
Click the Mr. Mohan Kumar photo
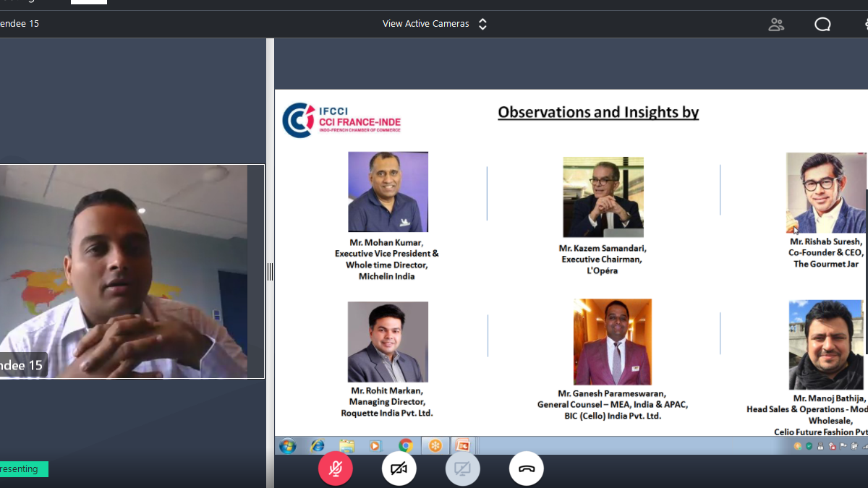point(388,192)
